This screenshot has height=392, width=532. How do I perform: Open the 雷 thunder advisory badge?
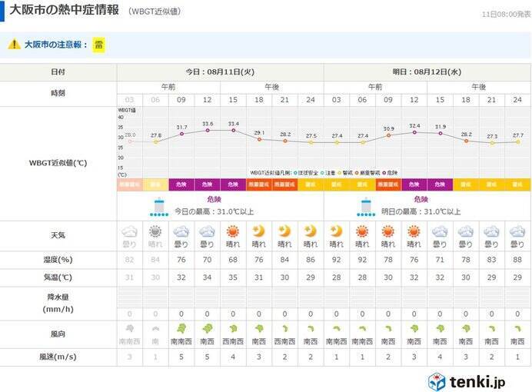pos(98,45)
